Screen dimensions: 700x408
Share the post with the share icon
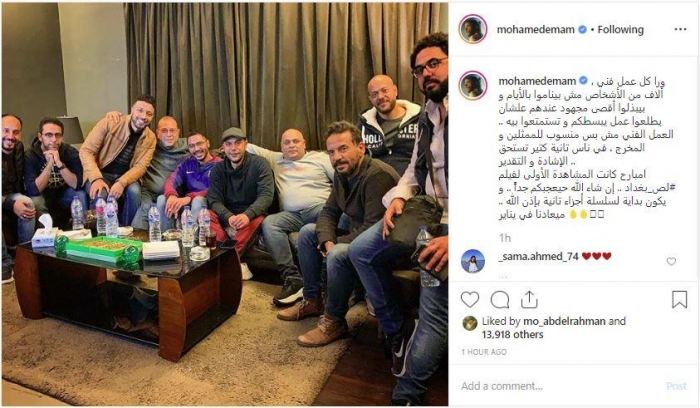529,300
